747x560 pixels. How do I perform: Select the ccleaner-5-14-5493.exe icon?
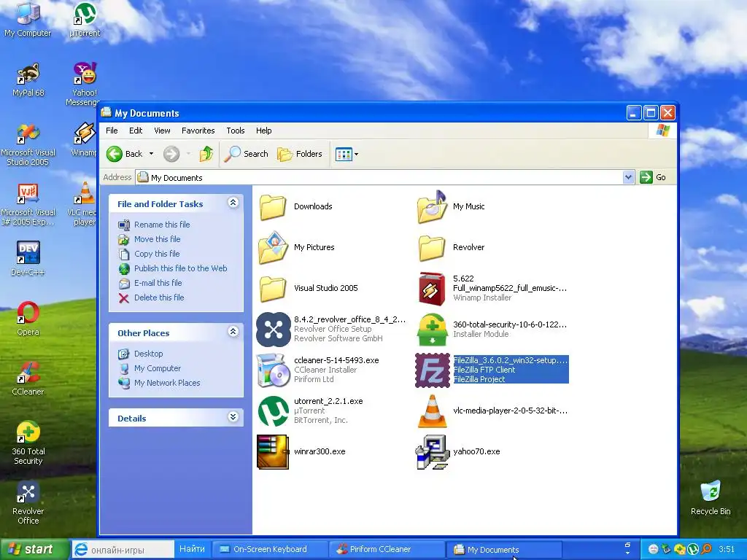(x=273, y=370)
